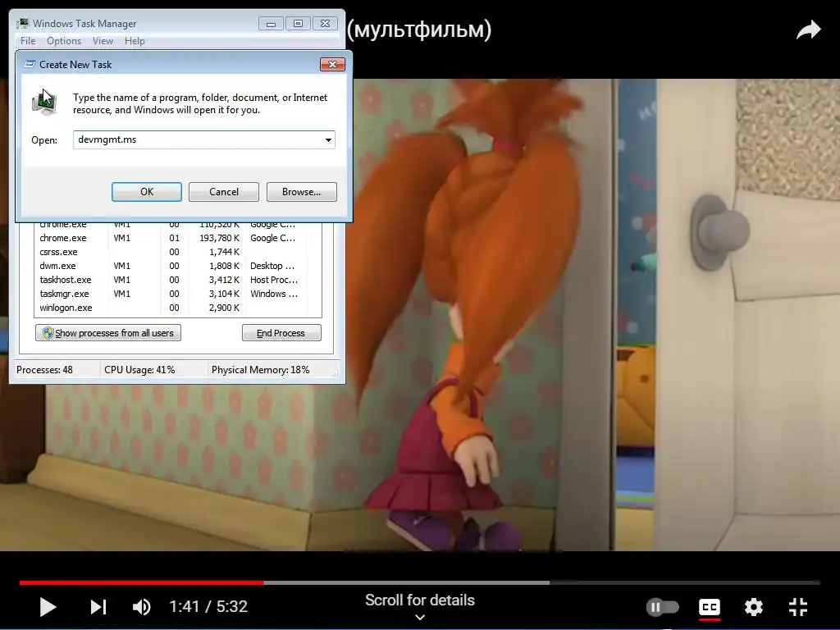Open the Options menu in Task Manager
The width and height of the screenshot is (840, 630).
(x=64, y=41)
